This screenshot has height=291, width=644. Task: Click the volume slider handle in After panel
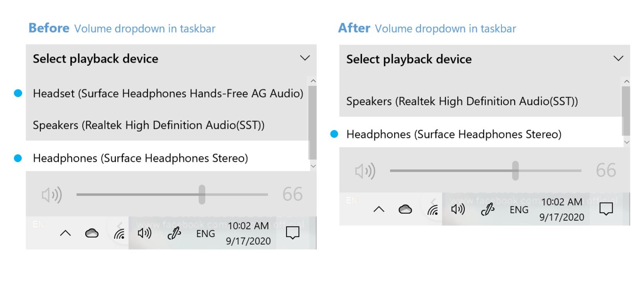pyautogui.click(x=515, y=171)
